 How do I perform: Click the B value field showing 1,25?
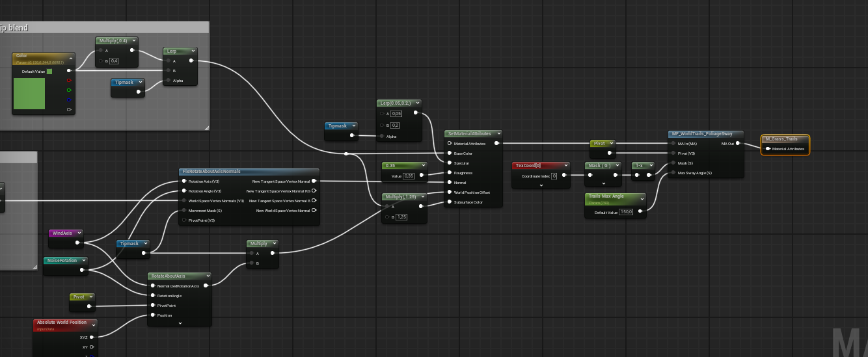pyautogui.click(x=401, y=217)
